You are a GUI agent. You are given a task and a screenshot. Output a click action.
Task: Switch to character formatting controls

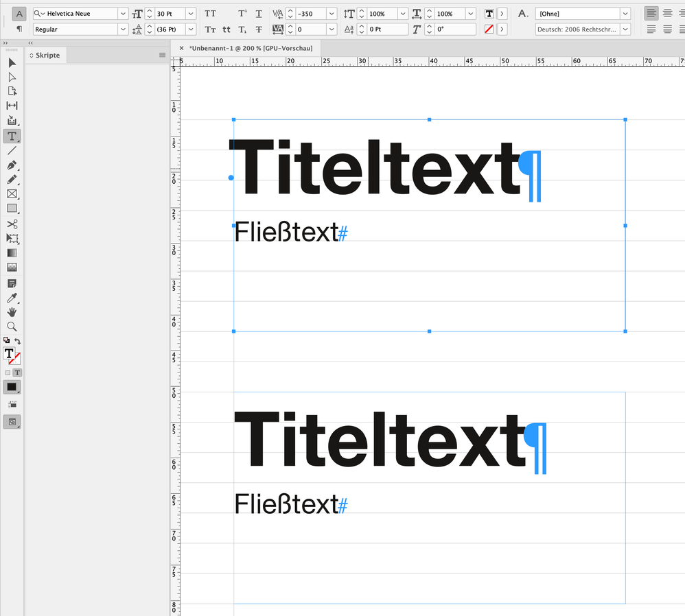pos(19,14)
